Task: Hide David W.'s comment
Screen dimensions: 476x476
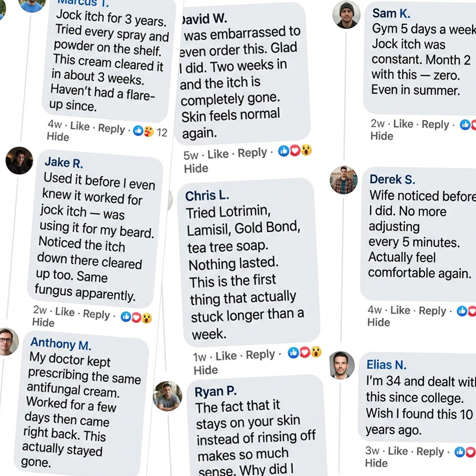Action: click(196, 168)
